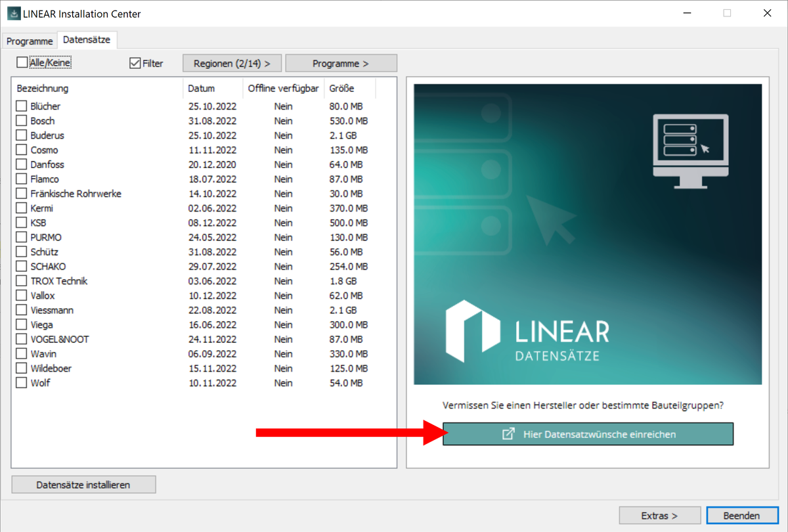Expand the Extras > menu button
The width and height of the screenshot is (788, 532).
(659, 516)
